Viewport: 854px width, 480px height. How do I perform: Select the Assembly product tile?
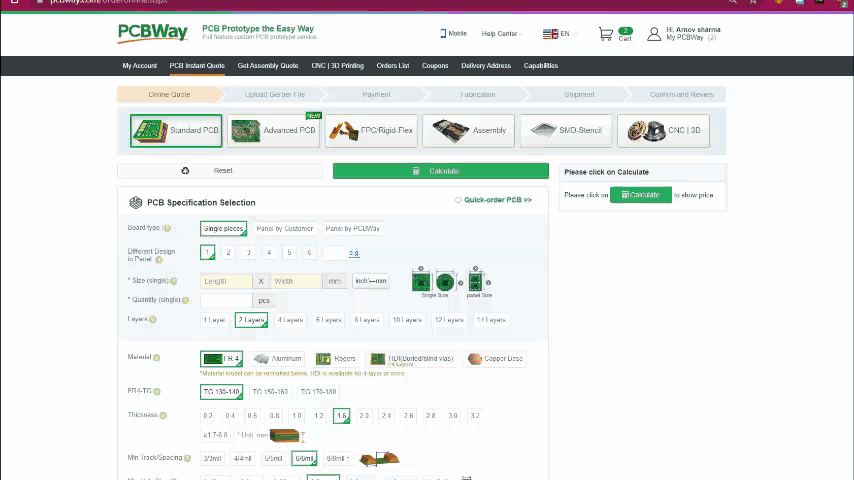(468, 131)
